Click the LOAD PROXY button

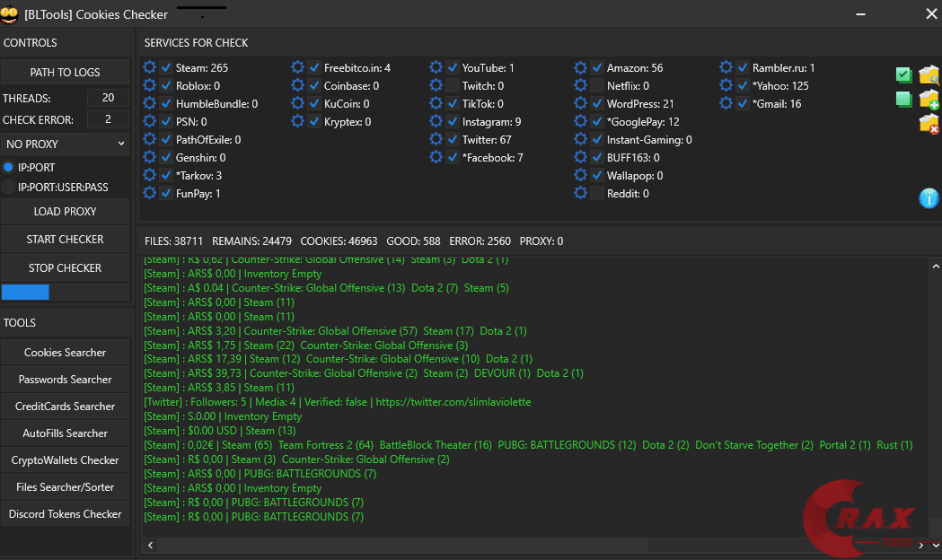(65, 211)
